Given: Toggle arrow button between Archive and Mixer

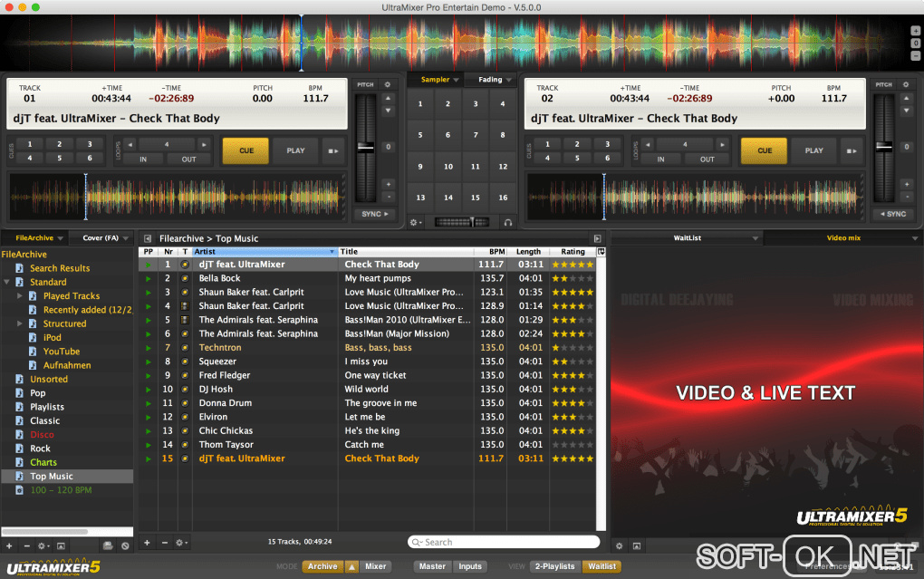Looking at the screenshot, I should pos(351,566).
